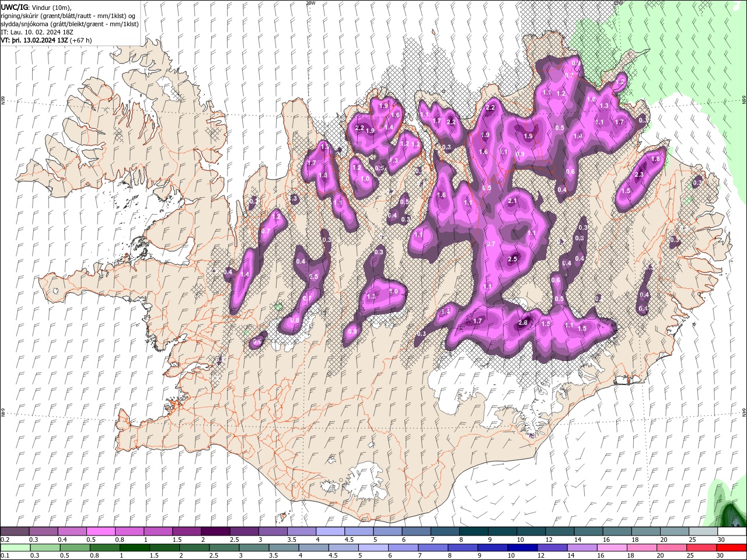Click the grey-blue 3.5–4 rain swatch
The width and height of the screenshot is (747, 560).
[284, 548]
